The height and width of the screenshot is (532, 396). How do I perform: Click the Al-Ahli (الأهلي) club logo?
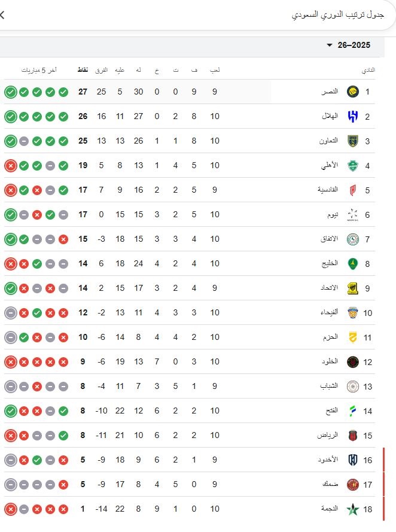point(352,165)
